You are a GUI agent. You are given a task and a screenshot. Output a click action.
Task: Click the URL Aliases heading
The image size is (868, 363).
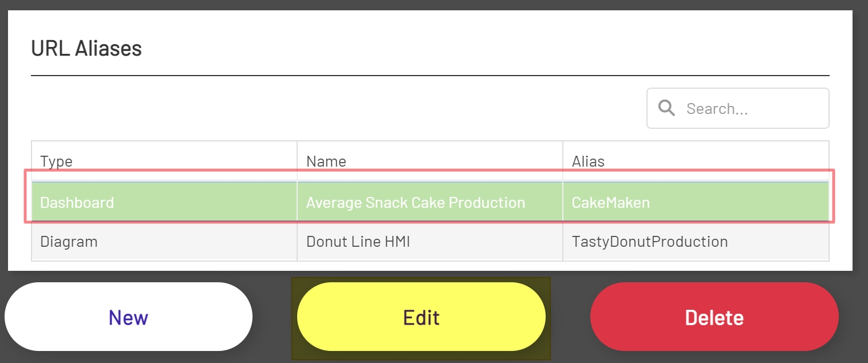(x=86, y=48)
